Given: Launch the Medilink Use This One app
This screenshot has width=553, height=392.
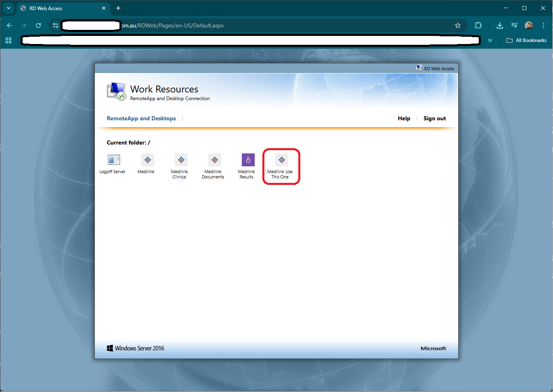Looking at the screenshot, I should [281, 166].
